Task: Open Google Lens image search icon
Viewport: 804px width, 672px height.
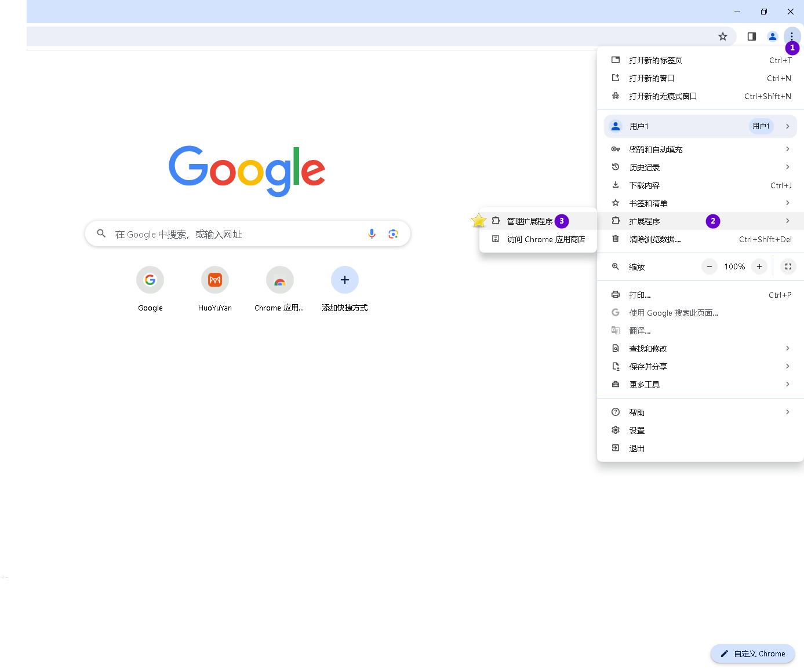Action: pos(393,233)
